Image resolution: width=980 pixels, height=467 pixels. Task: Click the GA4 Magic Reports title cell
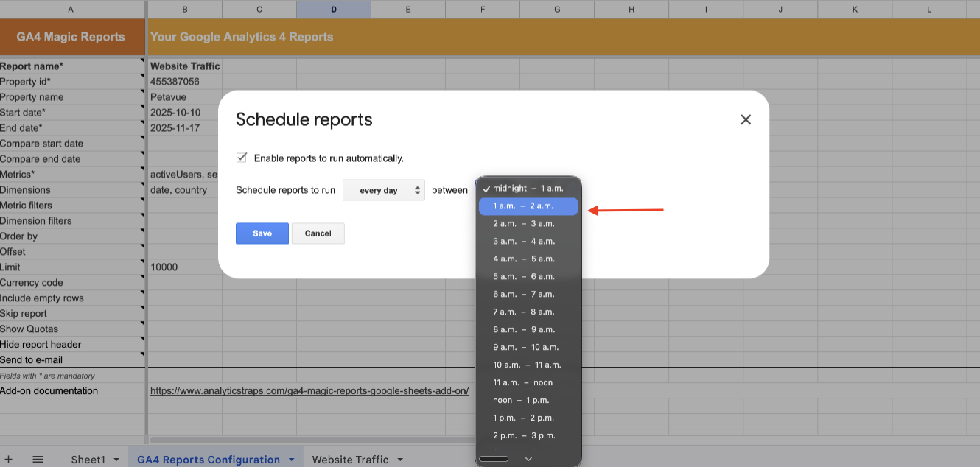click(x=71, y=37)
